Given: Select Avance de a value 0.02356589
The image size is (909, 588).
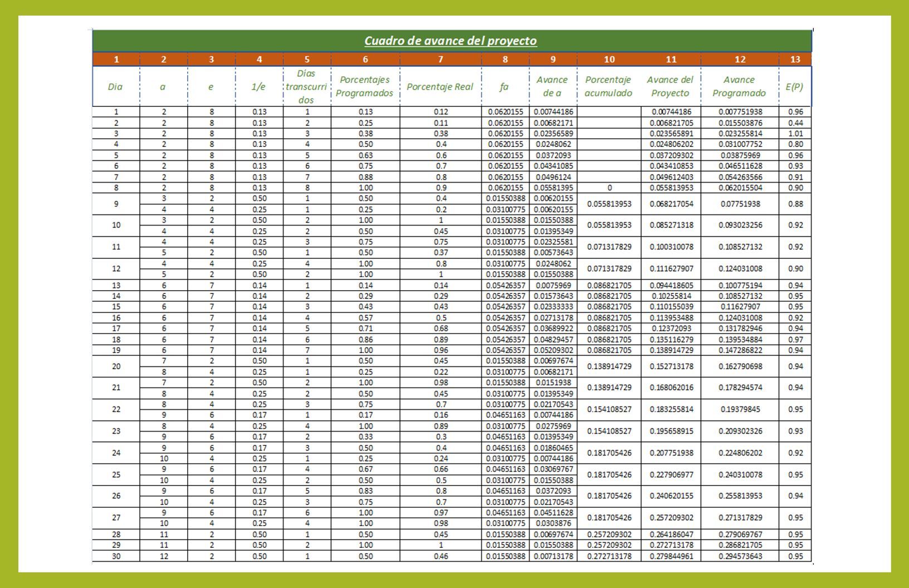Looking at the screenshot, I should pos(553,134).
